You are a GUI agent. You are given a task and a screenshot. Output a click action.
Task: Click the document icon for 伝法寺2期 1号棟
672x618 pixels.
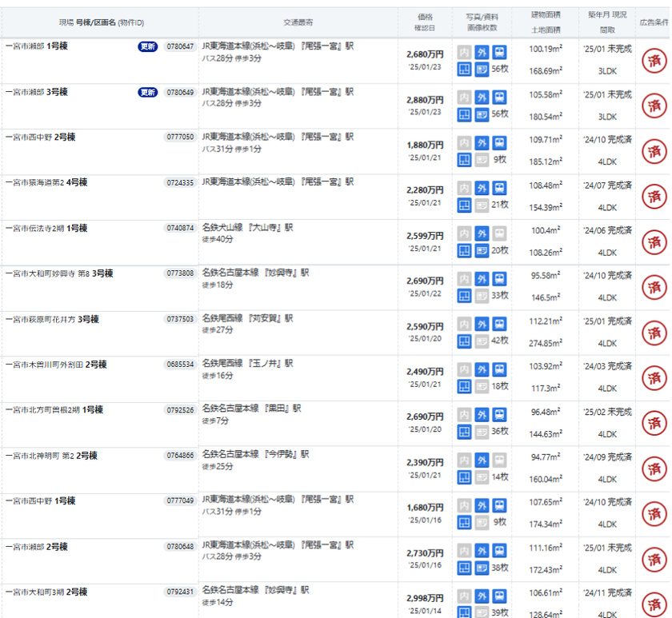482,251
